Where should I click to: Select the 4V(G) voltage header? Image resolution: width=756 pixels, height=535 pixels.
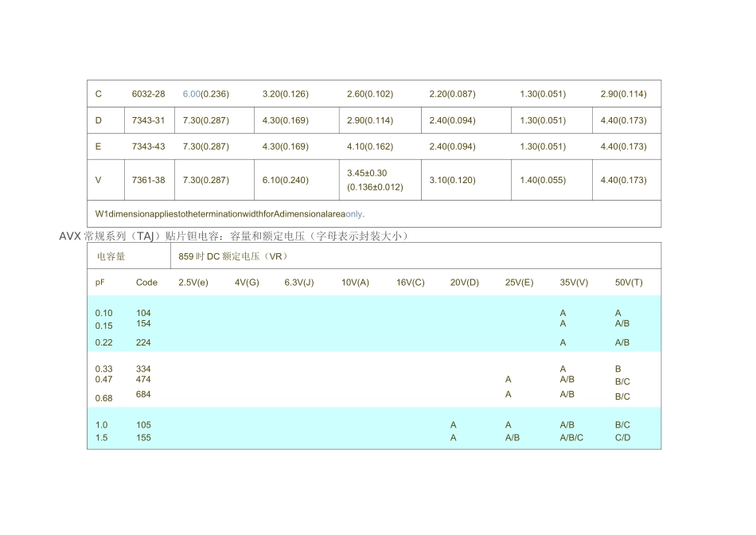point(247,283)
